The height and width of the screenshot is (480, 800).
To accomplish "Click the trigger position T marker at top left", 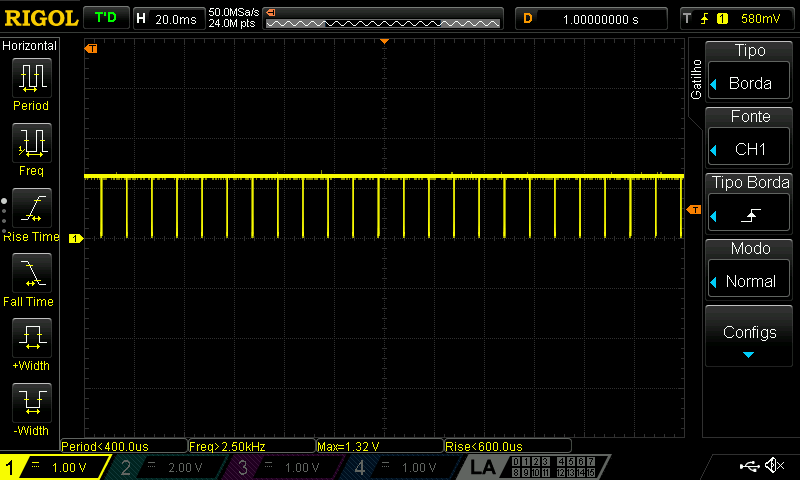I will tap(91, 48).
